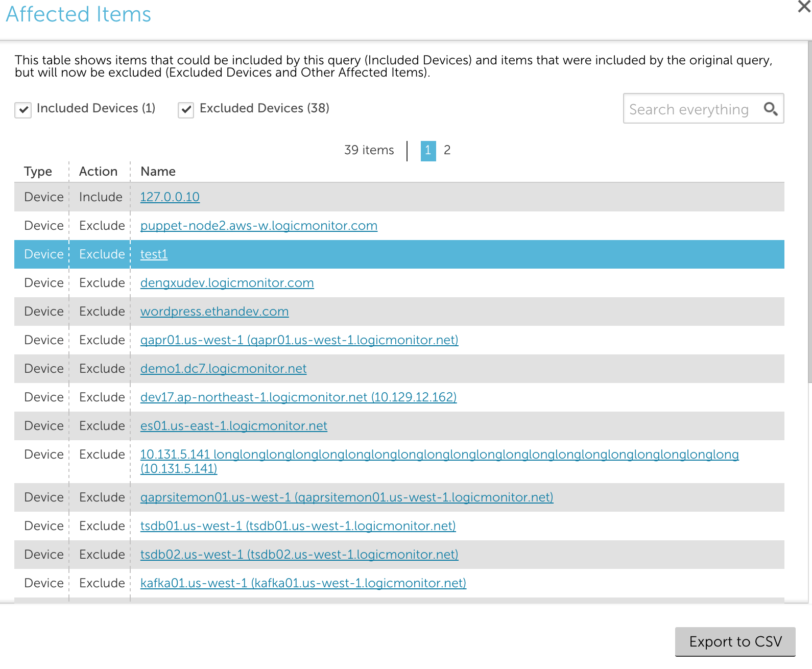
Task: Uncheck the Included Devices checkbox
Action: [23, 110]
